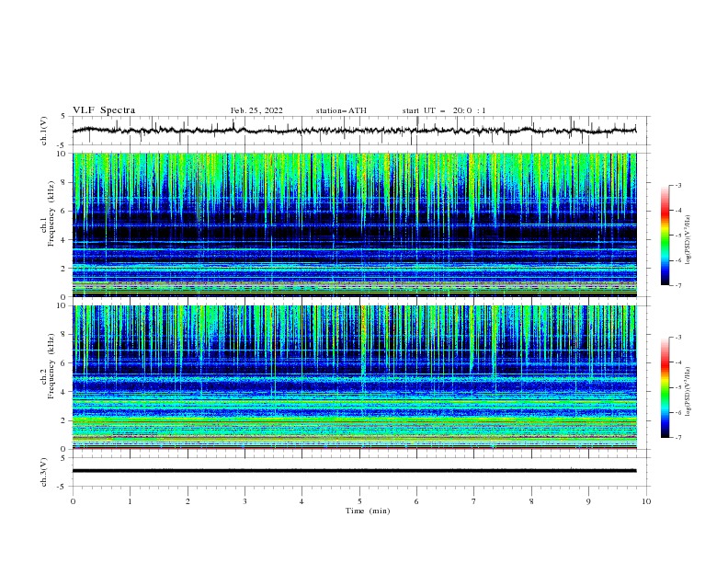The image size is (728, 563).
Task: Click the ch.1 "Frequency (kHz)" axis label
Action: (x=51, y=212)
